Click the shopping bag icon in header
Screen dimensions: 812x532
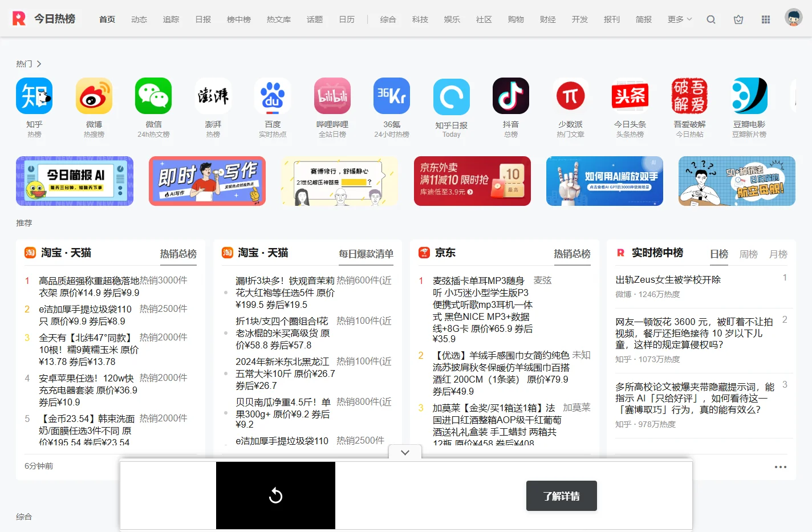click(738, 19)
